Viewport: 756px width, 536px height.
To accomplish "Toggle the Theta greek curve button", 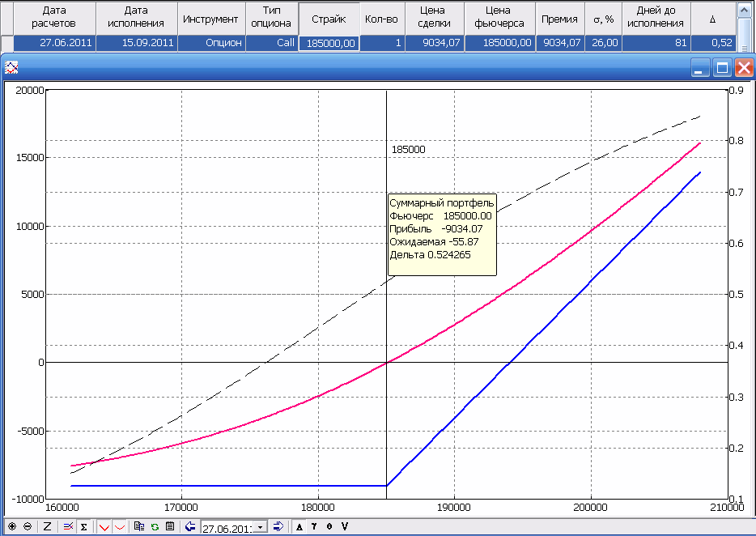I will pyautogui.click(x=329, y=526).
